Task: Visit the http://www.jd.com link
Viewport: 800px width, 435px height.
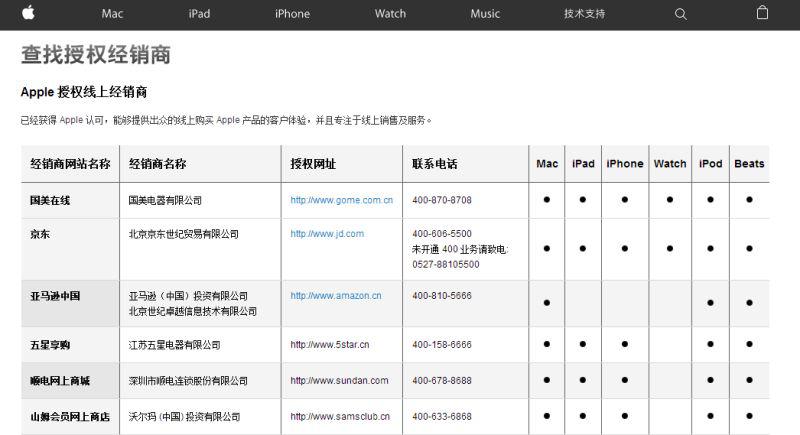Action: (x=327, y=234)
